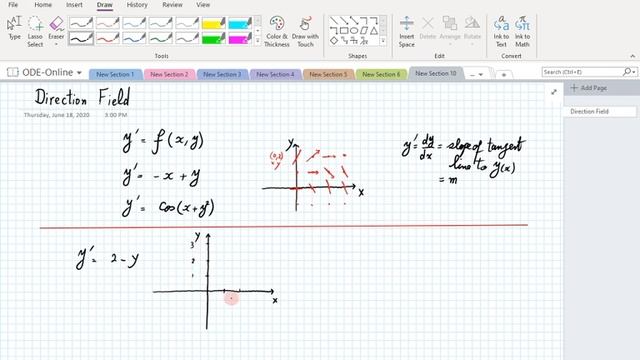Screen dimensions: 640x360
Task: Activate the Lasso Select tool
Action: (x=35, y=31)
